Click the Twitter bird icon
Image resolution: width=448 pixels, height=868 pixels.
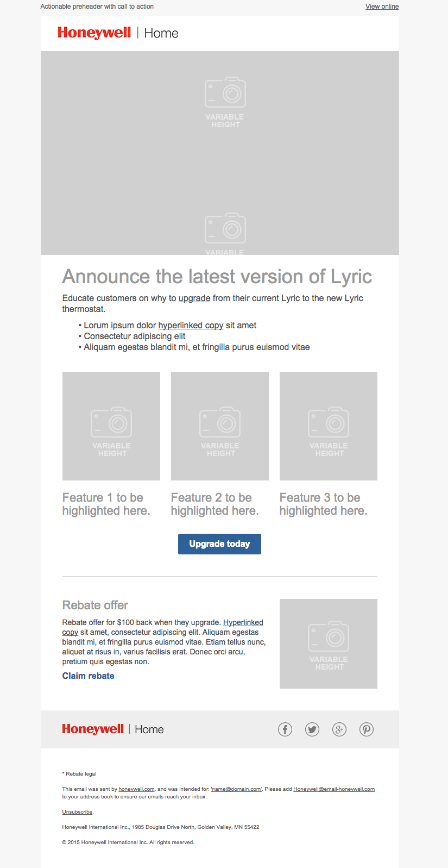tap(312, 729)
